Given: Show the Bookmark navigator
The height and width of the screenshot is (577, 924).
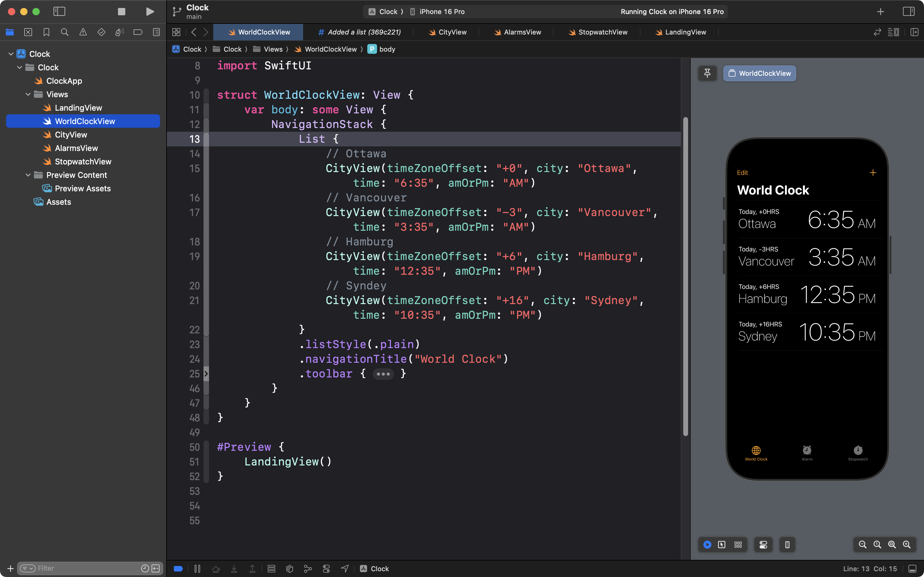Looking at the screenshot, I should pyautogui.click(x=46, y=32).
